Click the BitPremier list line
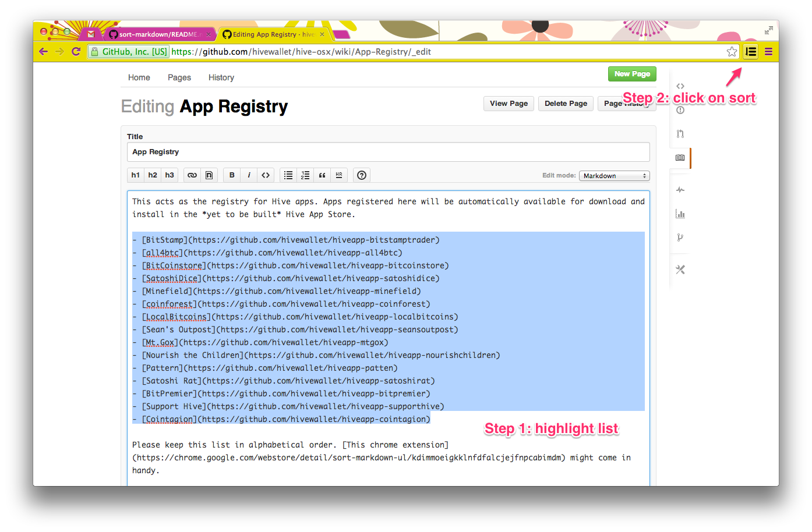Viewport: 812px width, 532px height. point(281,393)
